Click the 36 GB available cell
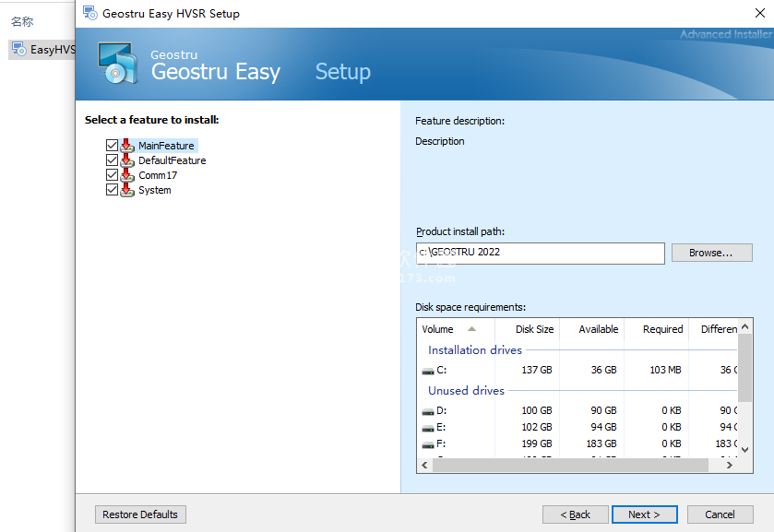This screenshot has width=774, height=532. pos(603,370)
